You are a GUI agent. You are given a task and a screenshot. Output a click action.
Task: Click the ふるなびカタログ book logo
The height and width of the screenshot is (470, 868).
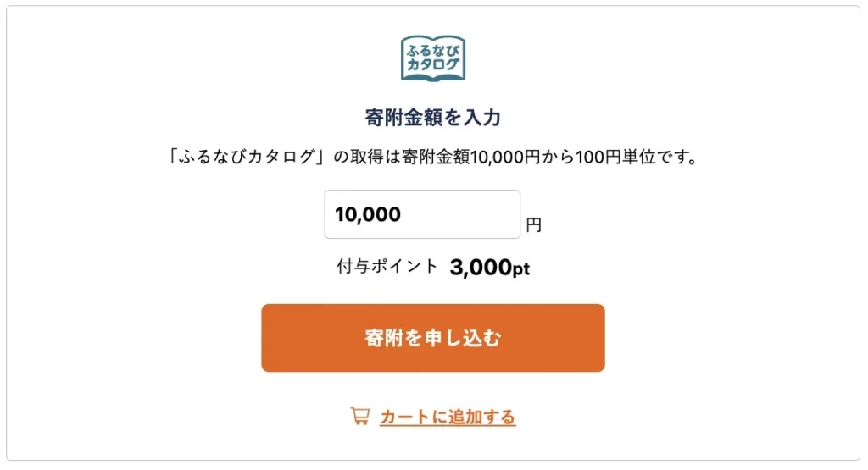(433, 58)
